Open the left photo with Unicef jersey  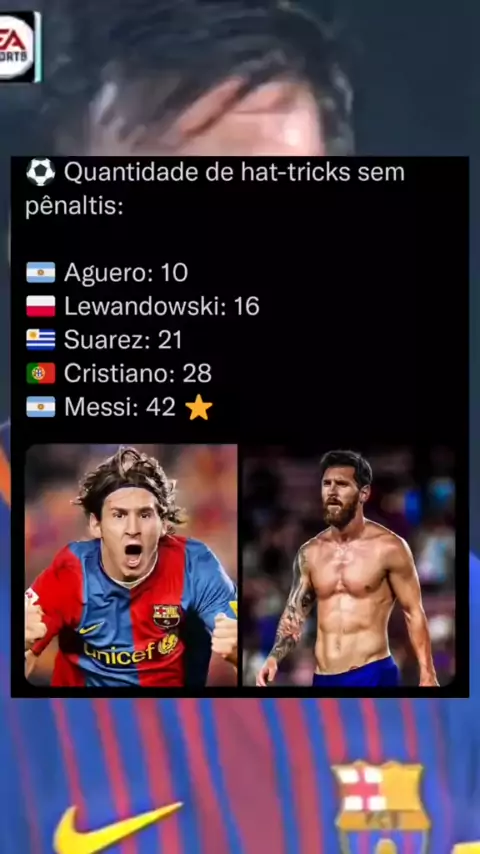[x=131, y=565]
